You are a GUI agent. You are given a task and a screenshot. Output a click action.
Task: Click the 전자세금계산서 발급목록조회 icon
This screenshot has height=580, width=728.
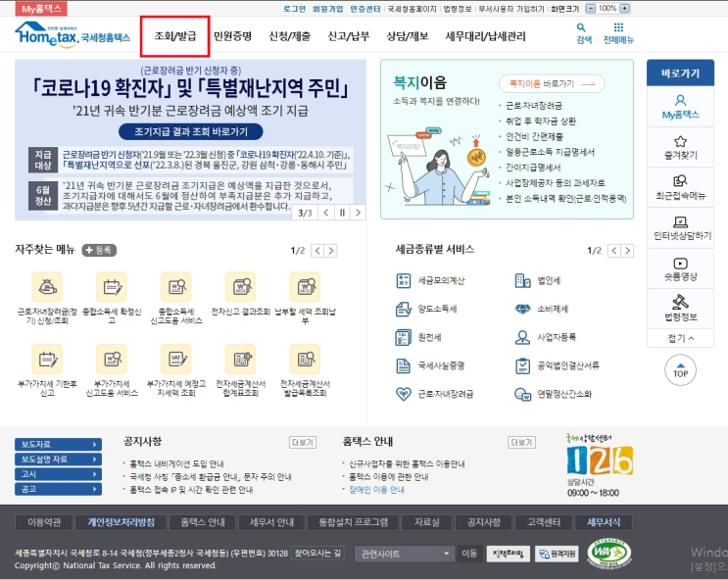(305, 360)
